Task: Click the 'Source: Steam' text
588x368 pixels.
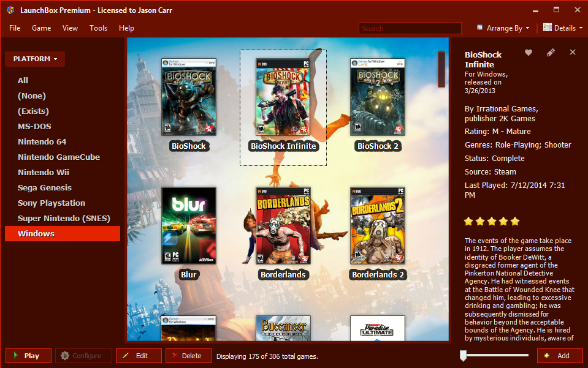Action: coord(490,172)
